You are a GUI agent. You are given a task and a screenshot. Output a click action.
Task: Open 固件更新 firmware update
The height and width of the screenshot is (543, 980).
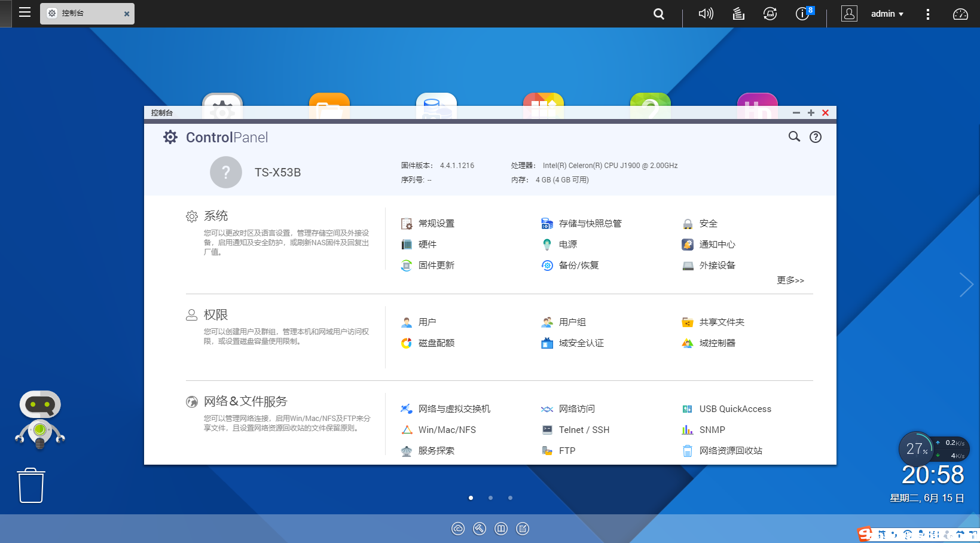[x=436, y=266]
